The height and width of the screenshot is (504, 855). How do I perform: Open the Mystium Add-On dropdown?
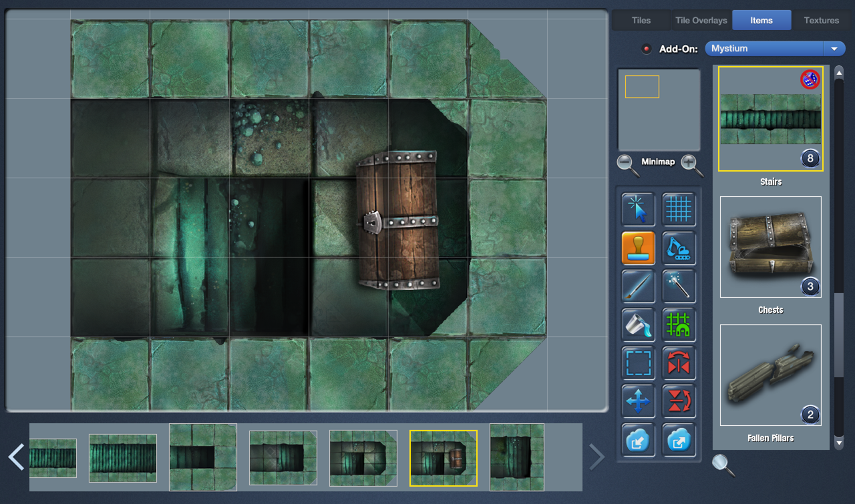coord(775,49)
